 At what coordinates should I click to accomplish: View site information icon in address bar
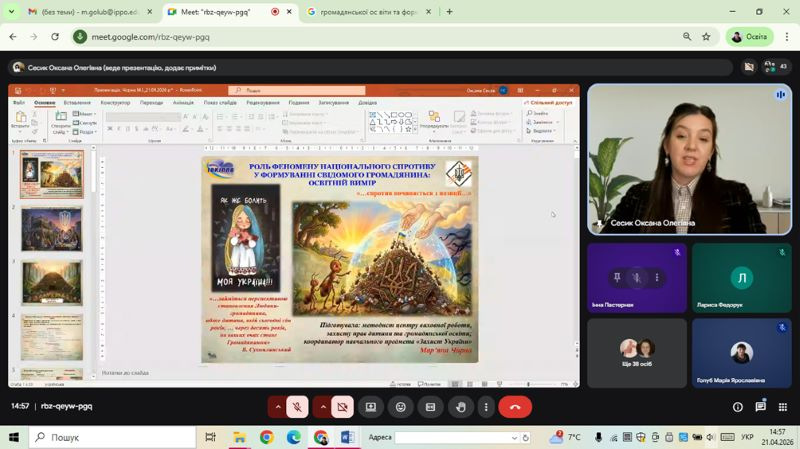(80, 37)
